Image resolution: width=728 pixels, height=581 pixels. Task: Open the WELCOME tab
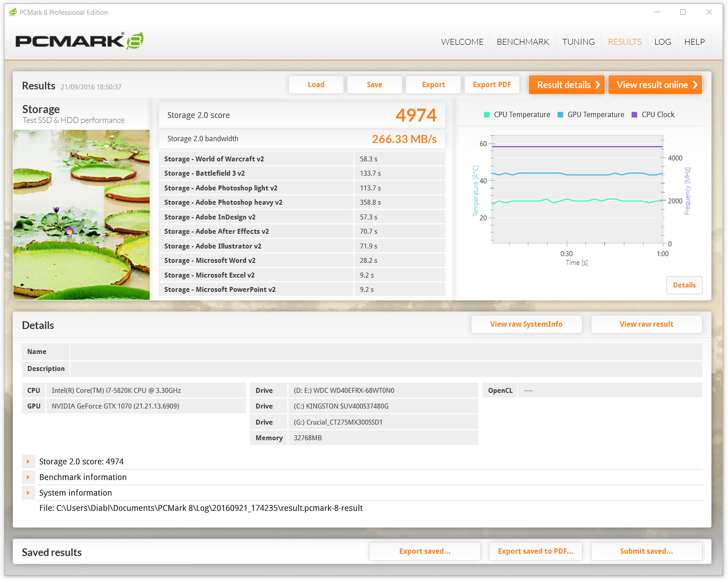[462, 42]
